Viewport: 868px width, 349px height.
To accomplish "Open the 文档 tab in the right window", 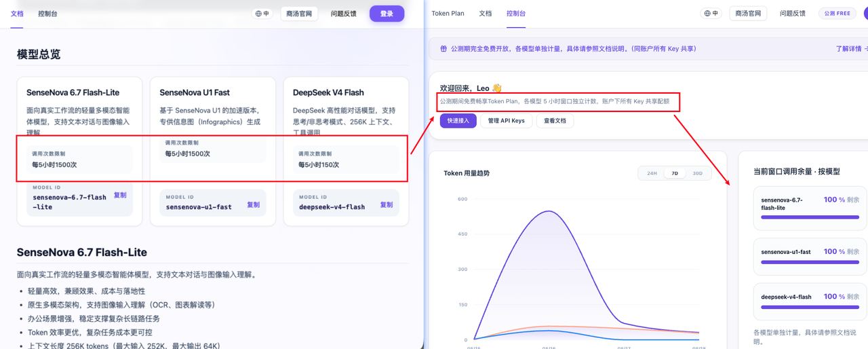I will (486, 13).
